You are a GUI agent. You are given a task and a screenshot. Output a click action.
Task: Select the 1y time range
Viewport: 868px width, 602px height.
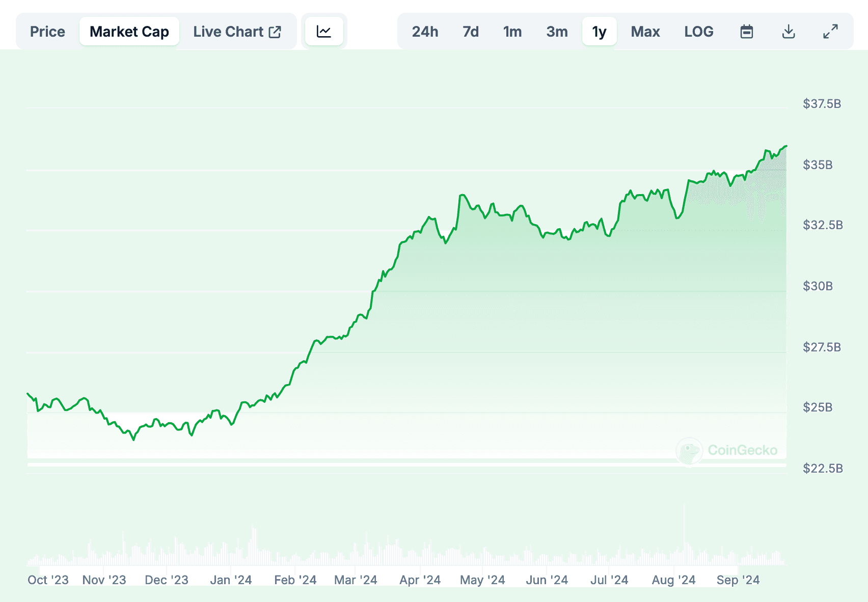600,32
